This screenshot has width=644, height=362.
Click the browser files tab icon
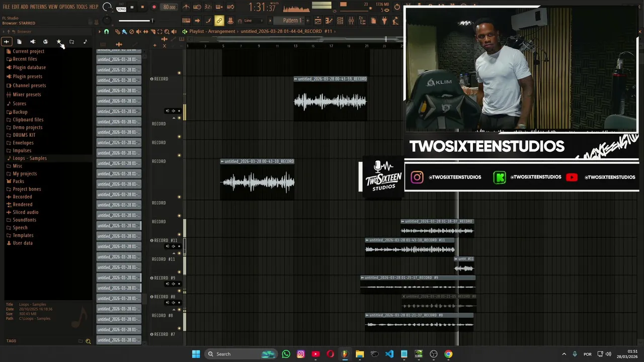click(x=19, y=42)
